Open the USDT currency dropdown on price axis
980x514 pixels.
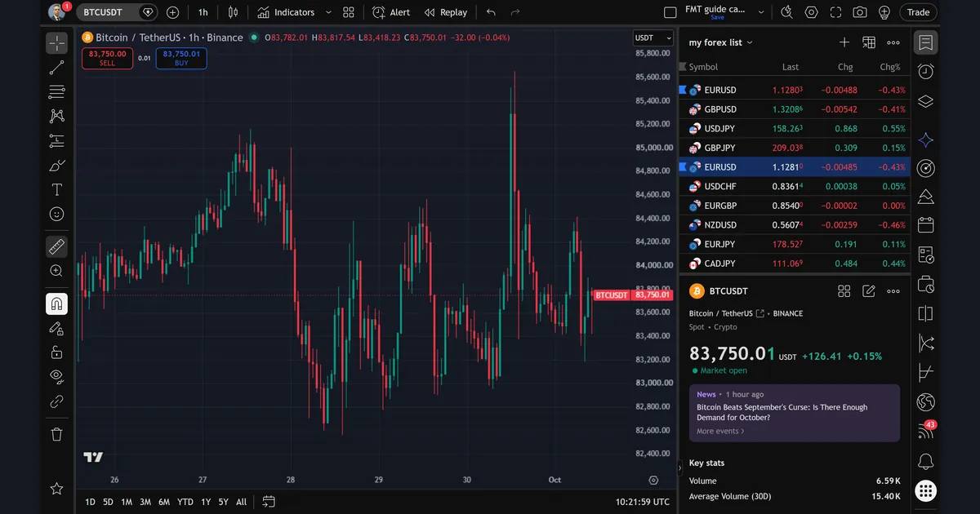pos(653,38)
